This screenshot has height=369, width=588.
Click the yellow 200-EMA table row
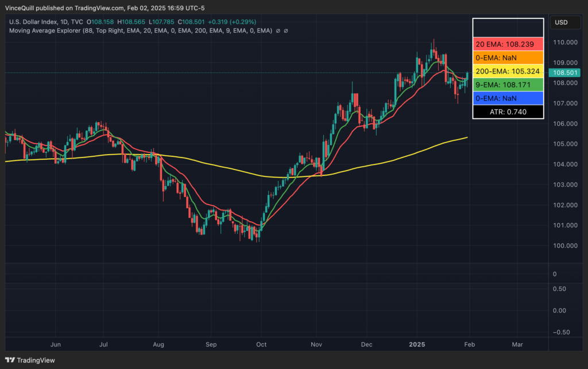(508, 71)
